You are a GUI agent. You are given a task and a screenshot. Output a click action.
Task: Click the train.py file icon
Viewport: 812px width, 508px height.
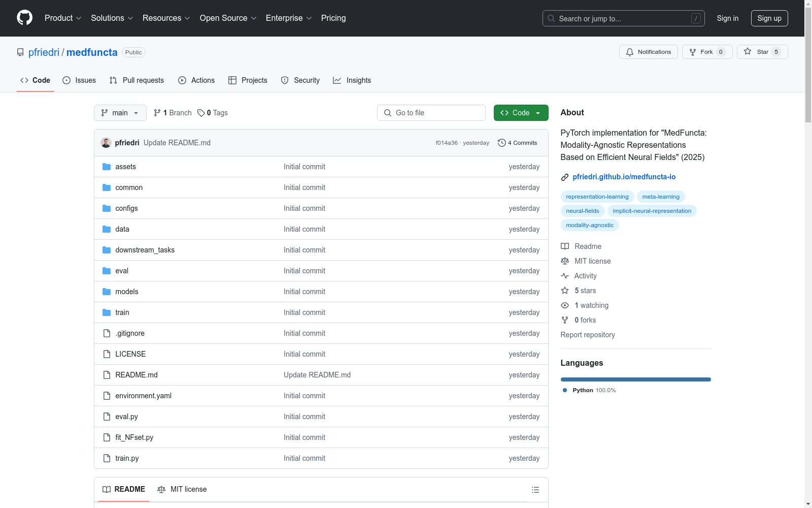tap(107, 458)
